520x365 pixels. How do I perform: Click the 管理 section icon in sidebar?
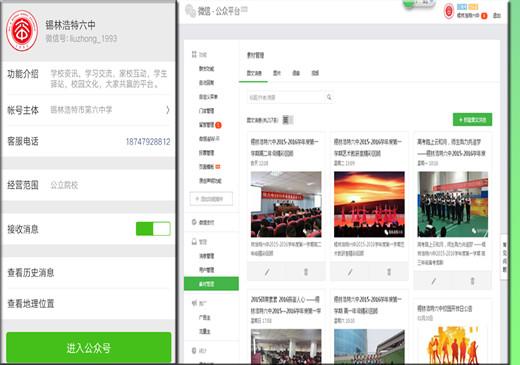194,241
